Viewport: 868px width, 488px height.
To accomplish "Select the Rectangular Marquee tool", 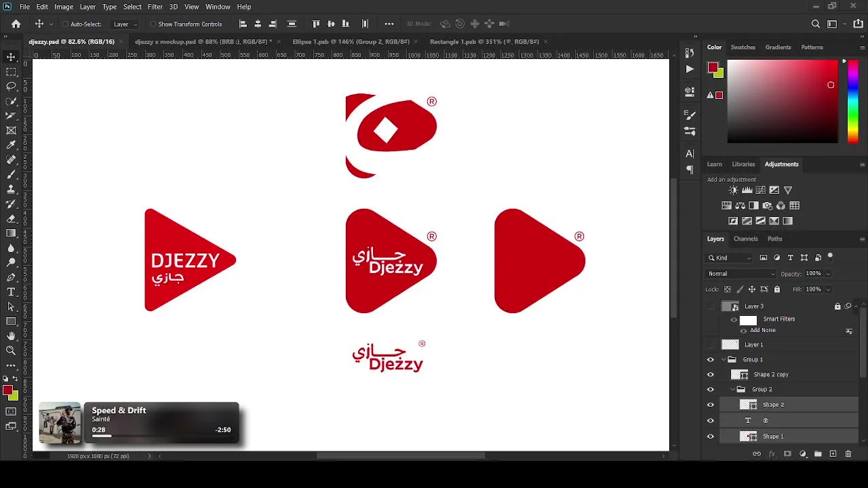I will 11,72.
